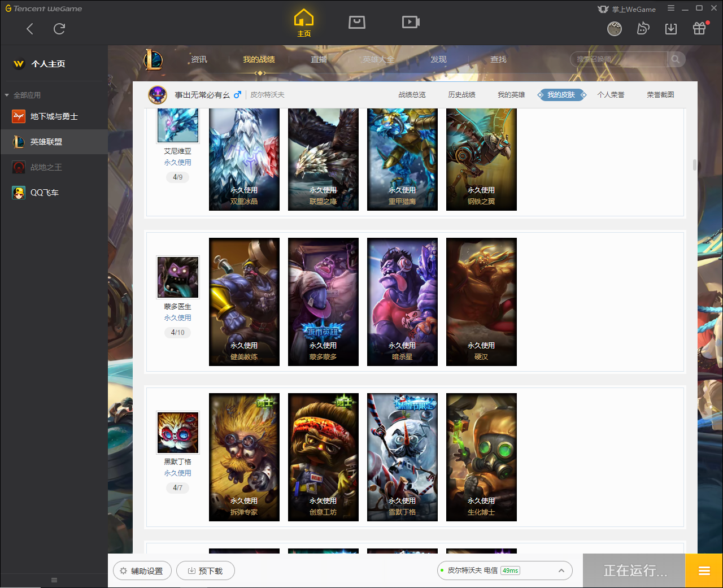Open the video playback icon in the top bar
Viewport: 723px width, 588px height.
pyautogui.click(x=411, y=22)
